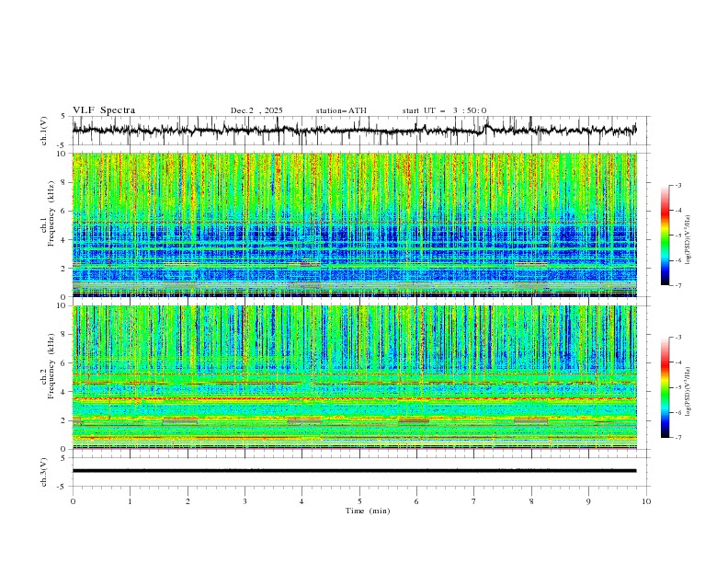Screen dimensions: 728x563
Task: Click the 'ch.3(V)' axis label
Action: (x=44, y=472)
